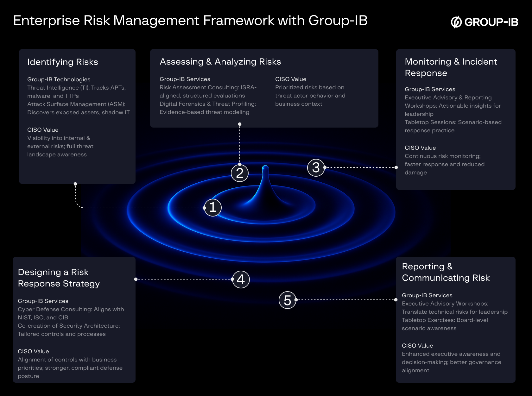Viewport: 532px width, 396px height.
Task: Click the numbered circle 4 marker
Action: pos(241,280)
